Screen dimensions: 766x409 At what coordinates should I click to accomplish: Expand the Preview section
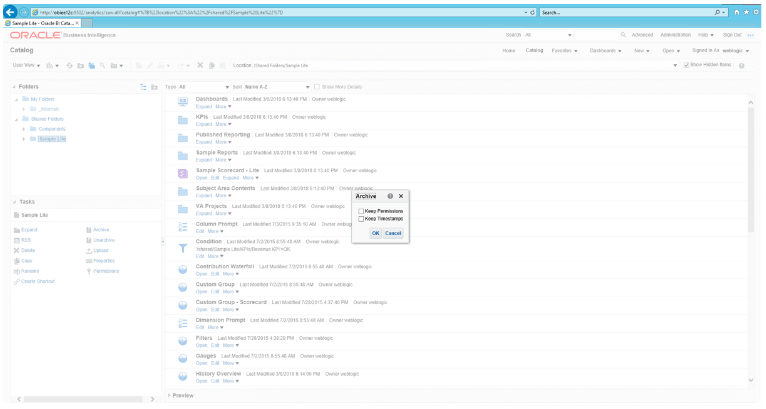(169, 395)
